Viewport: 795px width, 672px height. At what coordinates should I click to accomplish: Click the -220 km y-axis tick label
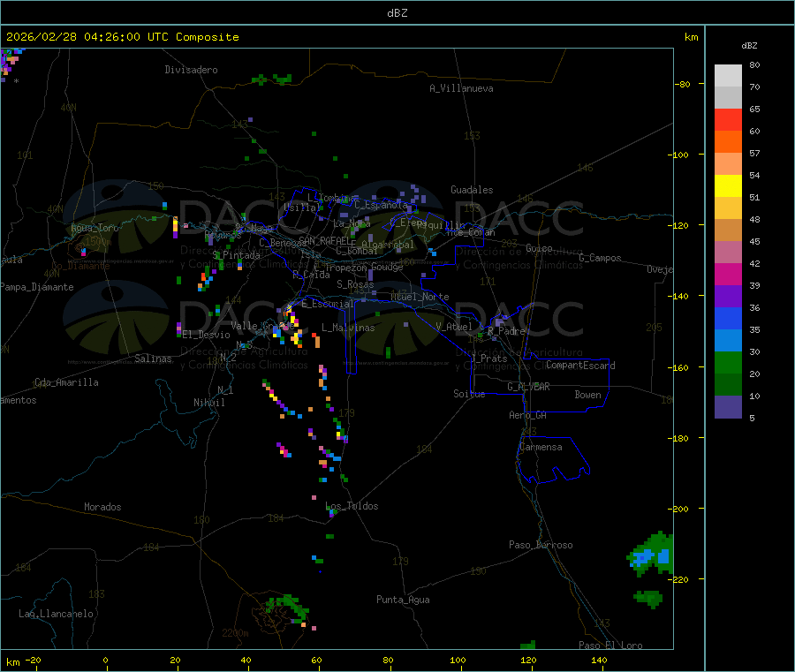(679, 579)
